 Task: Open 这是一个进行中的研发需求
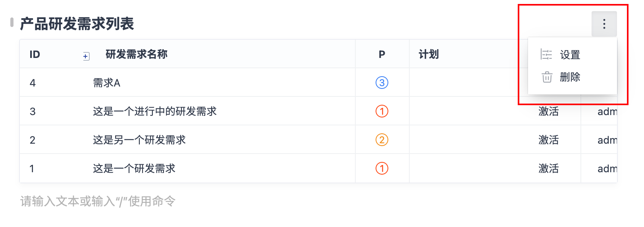pos(155,111)
